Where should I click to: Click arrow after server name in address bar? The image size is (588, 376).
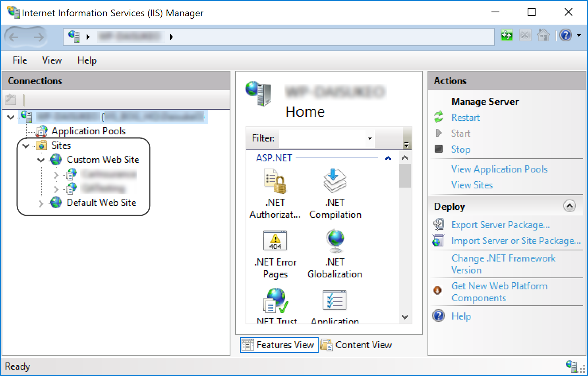tap(172, 37)
